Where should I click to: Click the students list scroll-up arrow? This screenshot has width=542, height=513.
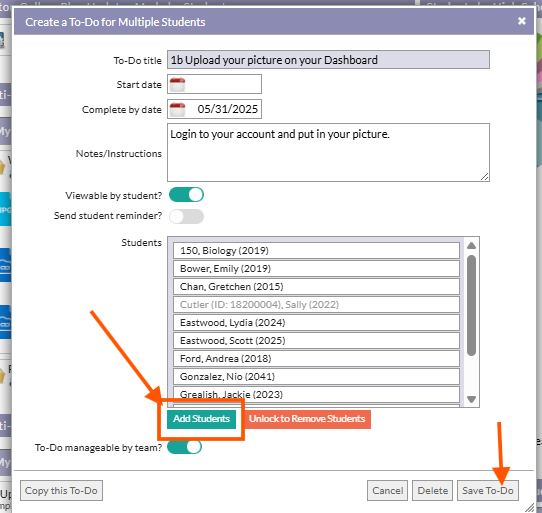click(471, 246)
